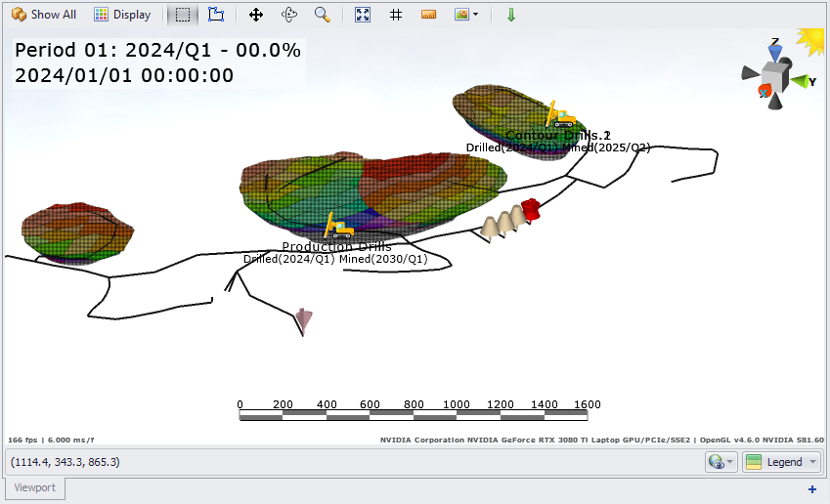Choose the zoom magnifier tool

[x=322, y=15]
